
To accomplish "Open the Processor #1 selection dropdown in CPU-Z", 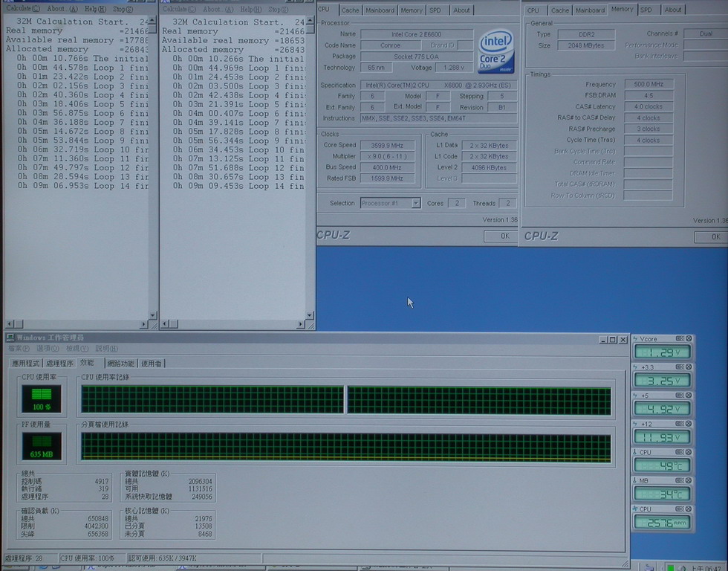I will coord(416,203).
